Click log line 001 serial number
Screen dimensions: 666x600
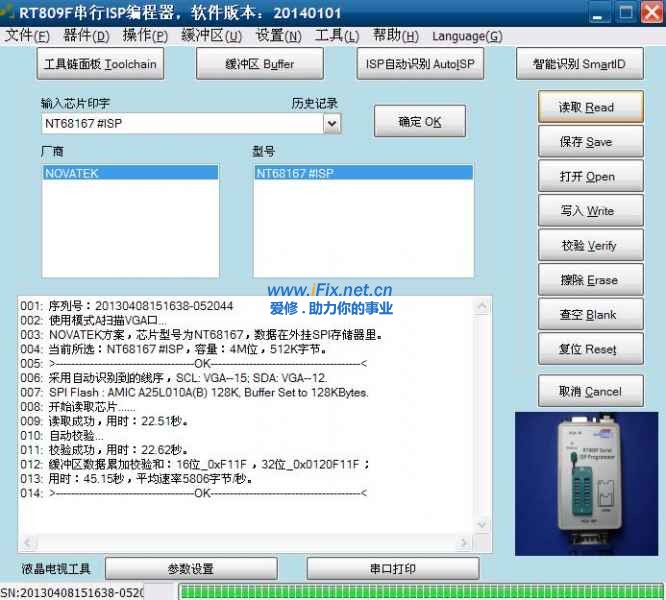click(127, 306)
